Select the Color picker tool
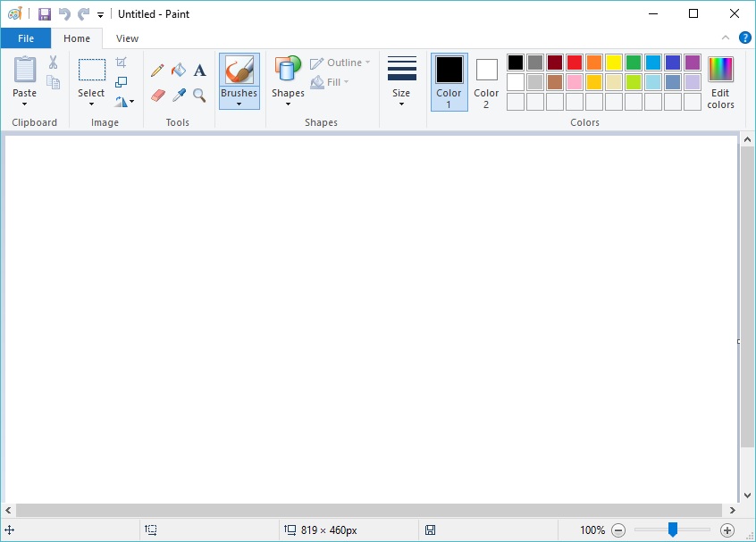Image resolution: width=756 pixels, height=542 pixels. tap(179, 96)
